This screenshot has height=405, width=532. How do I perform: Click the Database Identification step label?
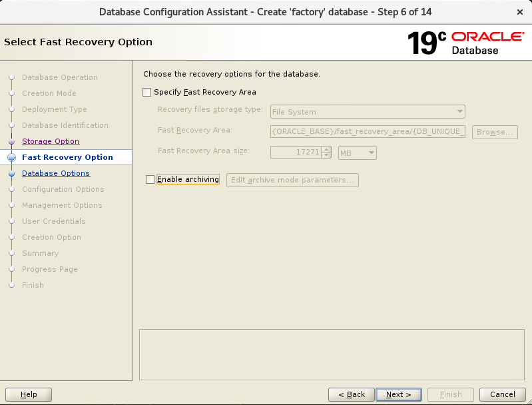pos(65,125)
